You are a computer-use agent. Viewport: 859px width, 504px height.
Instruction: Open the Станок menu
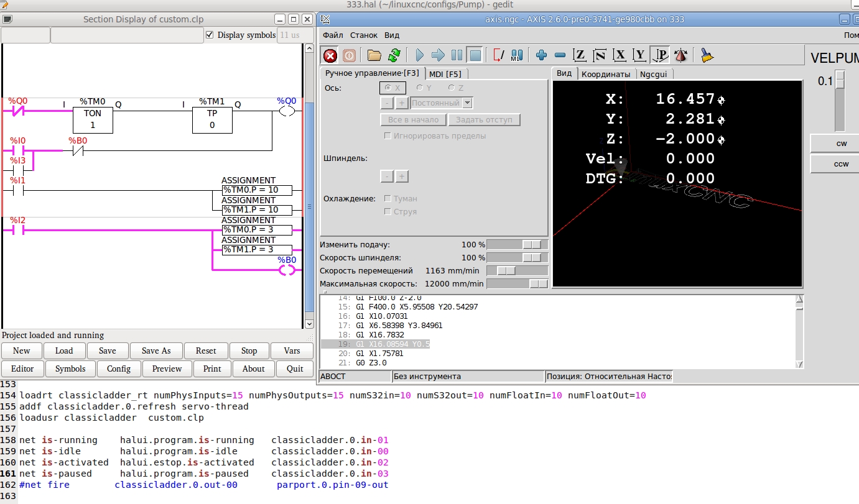coord(363,35)
